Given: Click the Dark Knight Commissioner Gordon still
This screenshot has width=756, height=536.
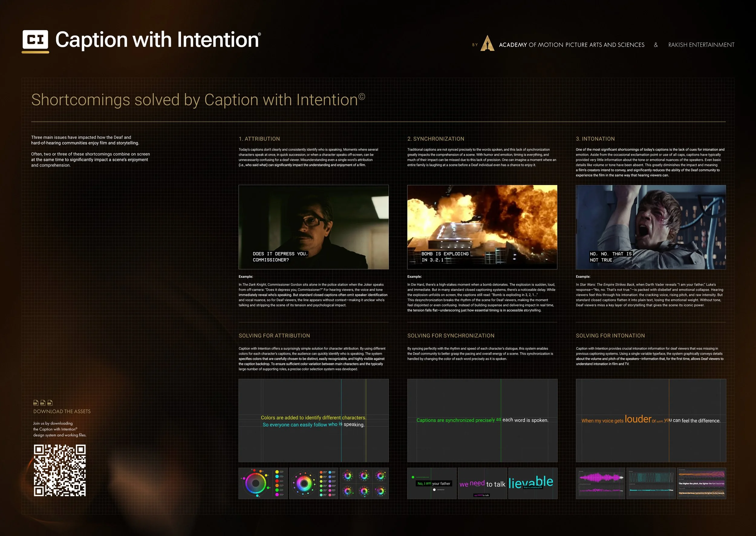Looking at the screenshot, I should (314, 227).
